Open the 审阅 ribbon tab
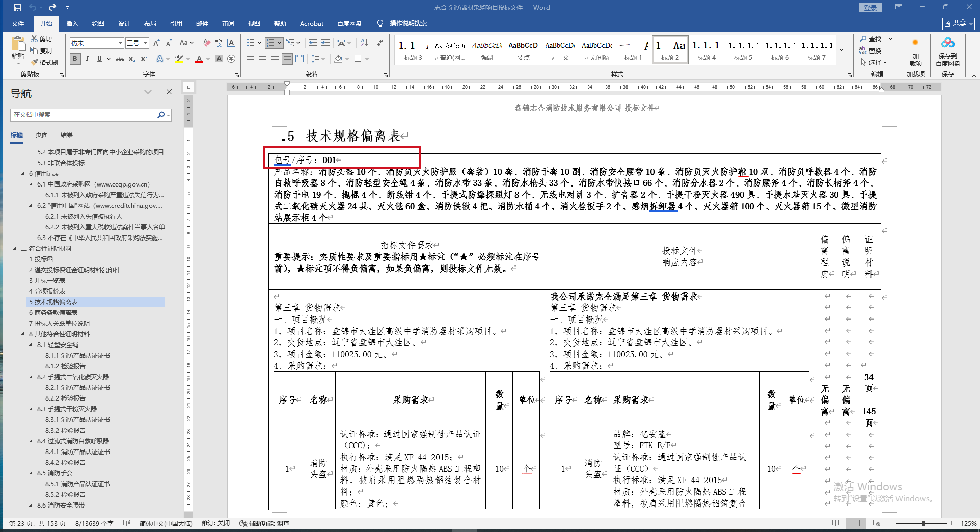This screenshot has height=532, width=980. point(228,23)
